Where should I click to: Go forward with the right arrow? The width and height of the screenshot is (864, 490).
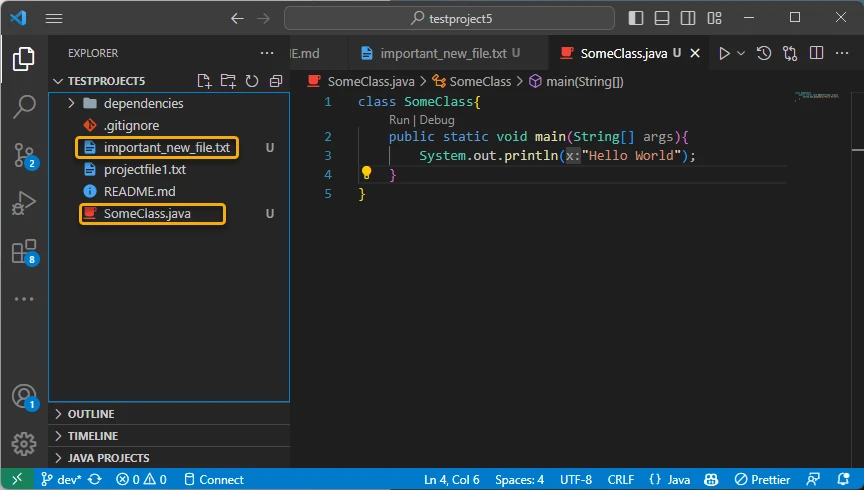[263, 18]
